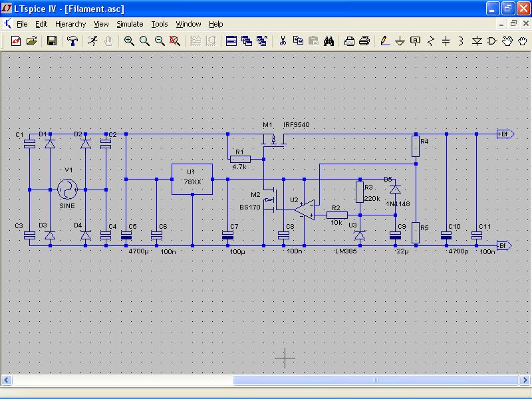Screen dimensions: 532x399
Task: Open the Window menu
Action: pos(188,24)
